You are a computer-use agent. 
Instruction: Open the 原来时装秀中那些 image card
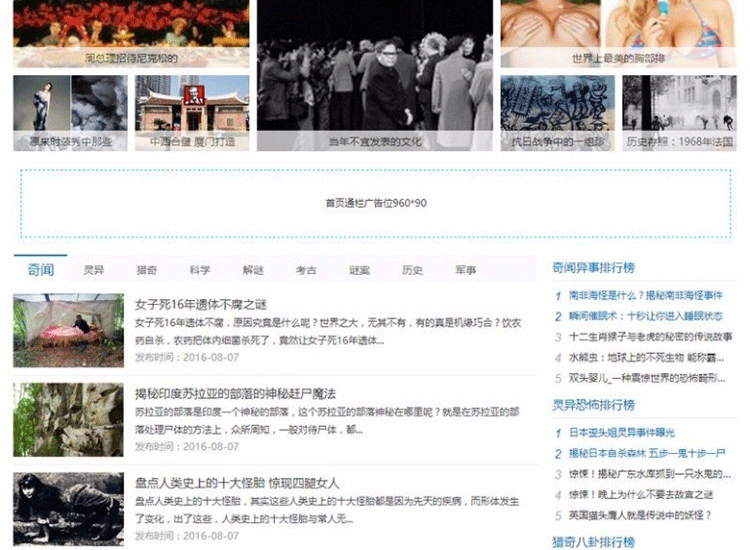pyautogui.click(x=70, y=113)
